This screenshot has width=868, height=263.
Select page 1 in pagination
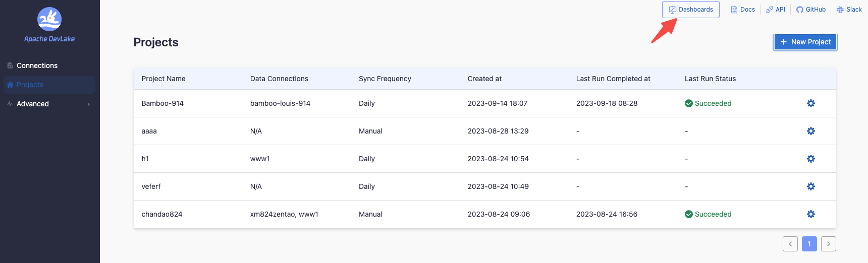(809, 244)
